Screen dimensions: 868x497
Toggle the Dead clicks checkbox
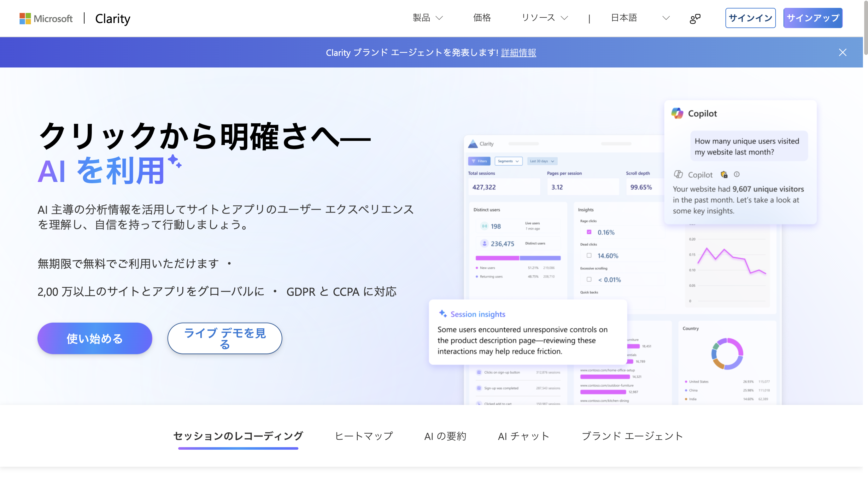pyautogui.click(x=589, y=255)
